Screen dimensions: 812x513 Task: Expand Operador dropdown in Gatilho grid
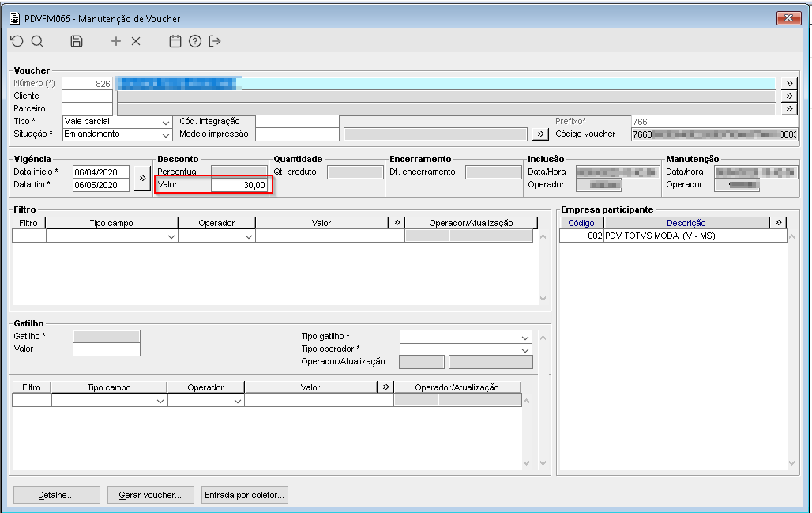pyautogui.click(x=238, y=401)
